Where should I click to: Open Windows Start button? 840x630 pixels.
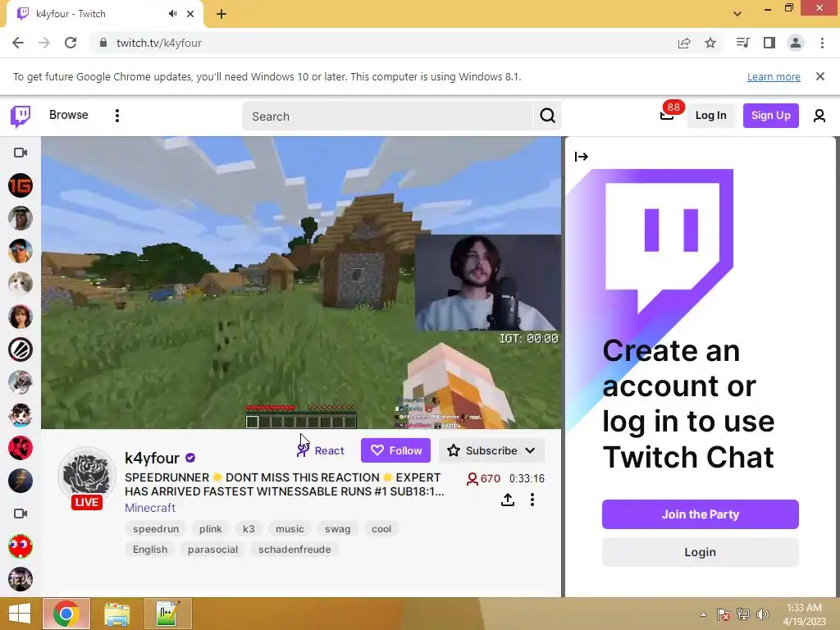[x=20, y=614]
